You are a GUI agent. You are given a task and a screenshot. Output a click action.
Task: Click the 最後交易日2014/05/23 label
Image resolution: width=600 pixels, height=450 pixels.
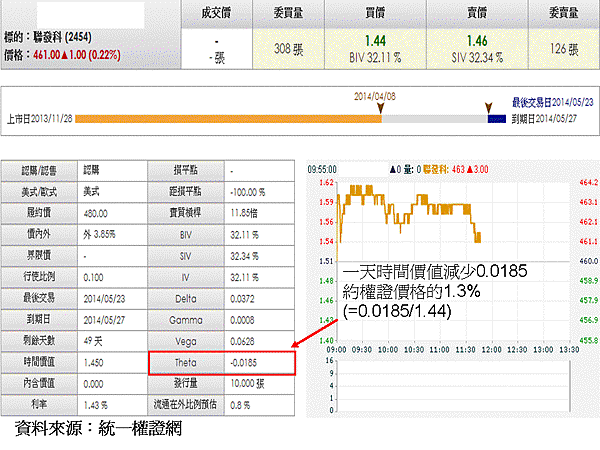[x=553, y=103]
